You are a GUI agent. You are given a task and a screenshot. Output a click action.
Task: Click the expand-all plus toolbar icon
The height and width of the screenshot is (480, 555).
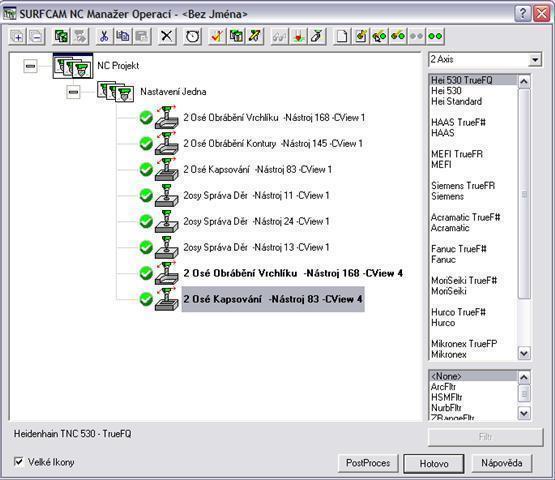(17, 36)
